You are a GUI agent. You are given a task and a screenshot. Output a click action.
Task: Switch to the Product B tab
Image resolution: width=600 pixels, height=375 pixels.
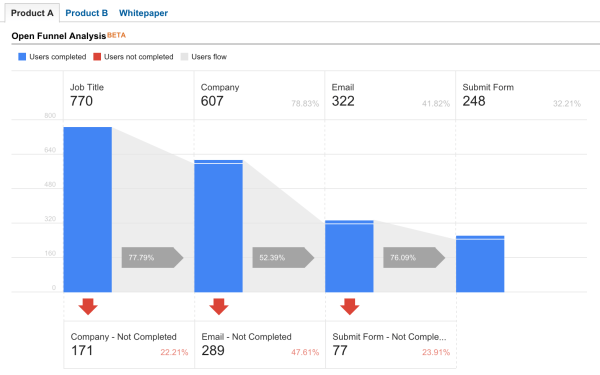[x=86, y=13]
